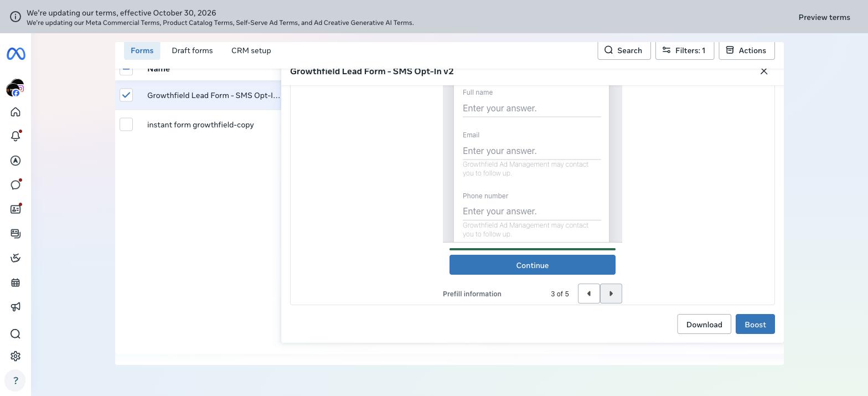Uncheck Growthfield Lead Form row checkbox
This screenshot has height=396, width=868.
126,95
